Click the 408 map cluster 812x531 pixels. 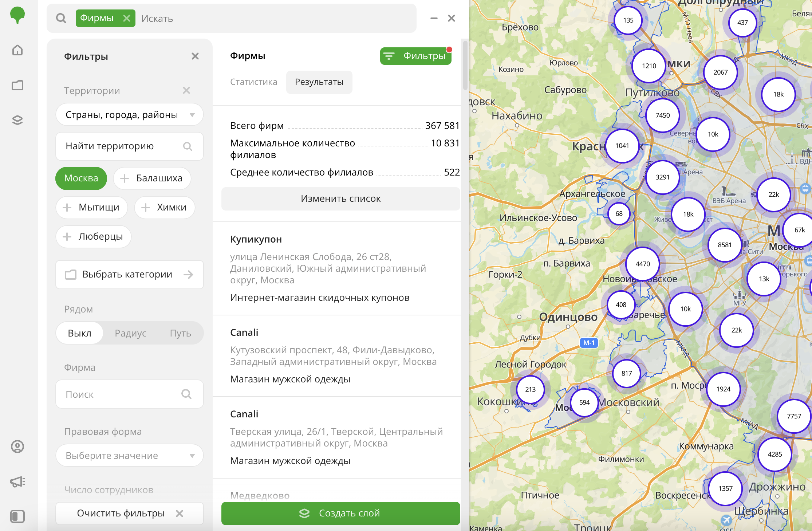click(x=621, y=305)
